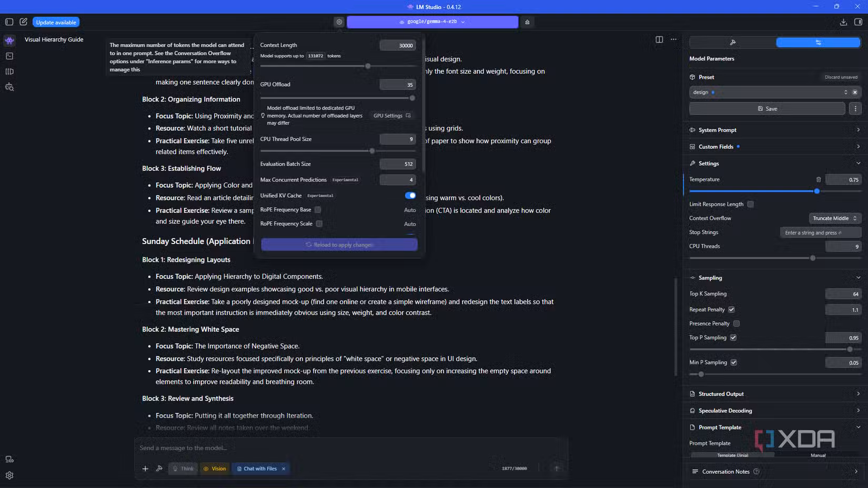Screen dimensions: 868x488
Task: Open GPU Settings link
Action: (392, 116)
